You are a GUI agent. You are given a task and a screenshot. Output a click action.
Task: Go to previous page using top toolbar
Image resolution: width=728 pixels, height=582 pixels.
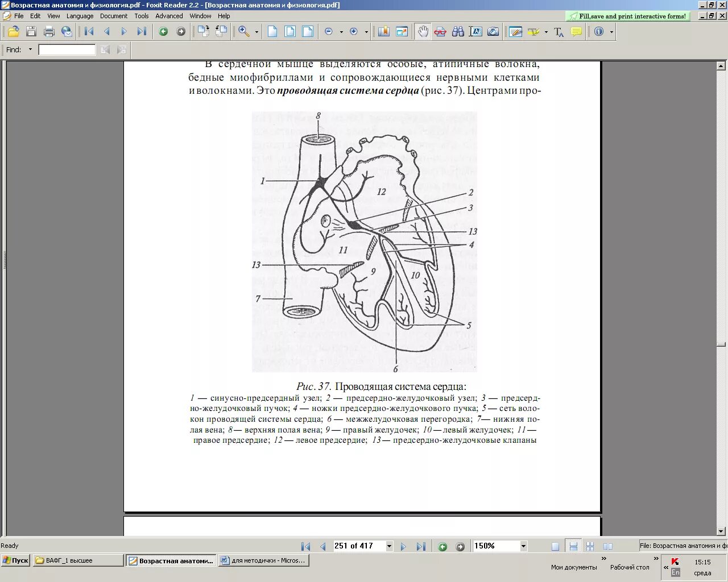coord(106,32)
